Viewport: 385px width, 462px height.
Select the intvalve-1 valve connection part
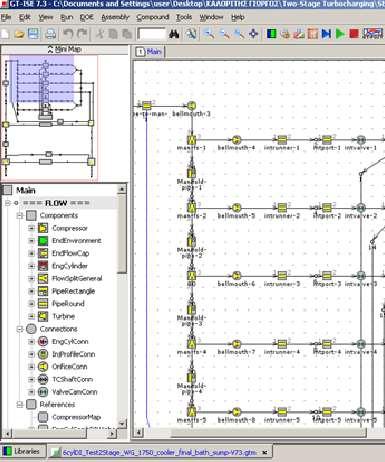(361, 140)
